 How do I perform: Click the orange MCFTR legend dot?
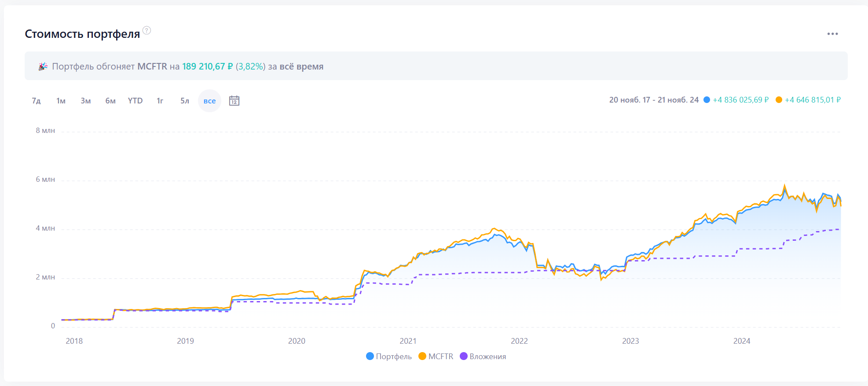coord(422,356)
